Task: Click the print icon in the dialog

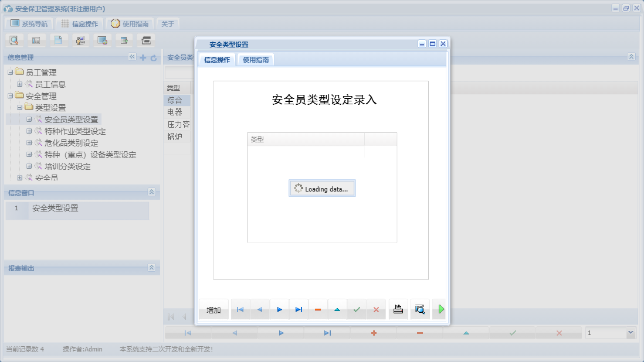Action: [x=398, y=309]
